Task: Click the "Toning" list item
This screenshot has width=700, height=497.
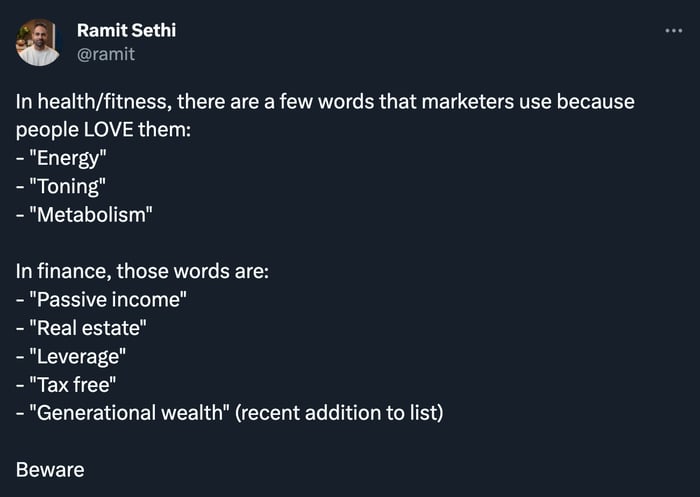Action: (61, 187)
